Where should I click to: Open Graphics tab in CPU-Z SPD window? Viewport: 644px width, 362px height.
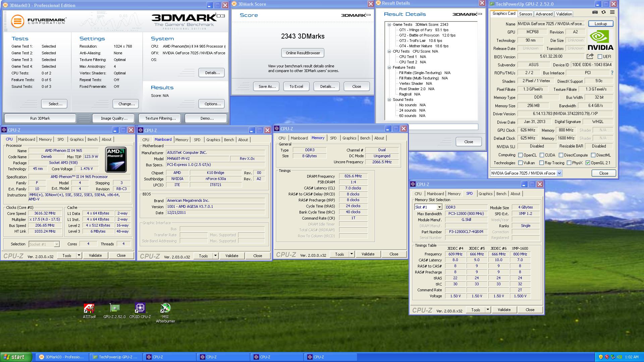pos(485,194)
